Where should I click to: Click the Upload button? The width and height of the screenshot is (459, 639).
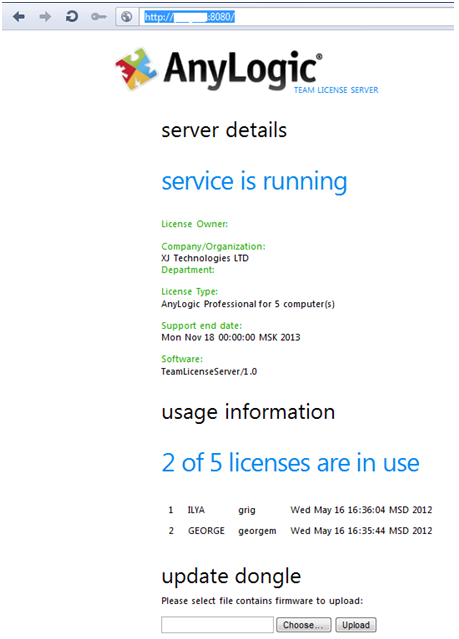point(356,625)
